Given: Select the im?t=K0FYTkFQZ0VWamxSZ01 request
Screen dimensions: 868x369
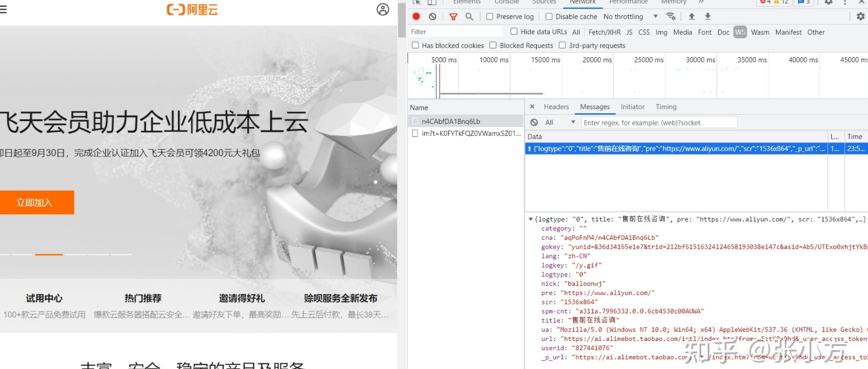Looking at the screenshot, I should (x=466, y=133).
